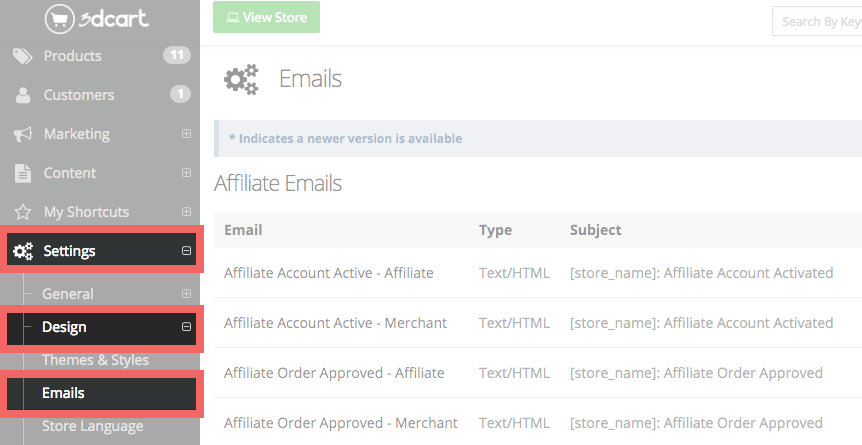This screenshot has width=862, height=445.
Task: Click the Subject column header
Action: 595,230
